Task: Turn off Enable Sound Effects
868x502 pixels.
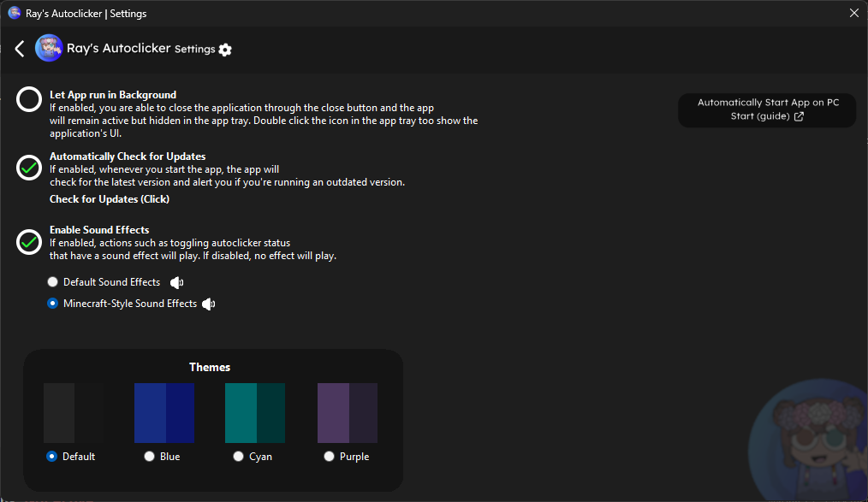Action: (29, 242)
